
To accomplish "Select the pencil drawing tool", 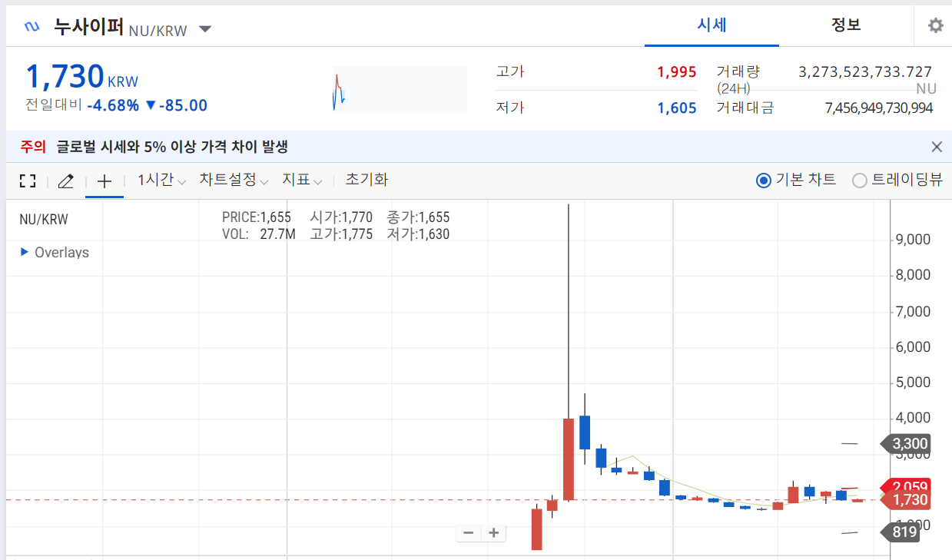I will [x=66, y=181].
